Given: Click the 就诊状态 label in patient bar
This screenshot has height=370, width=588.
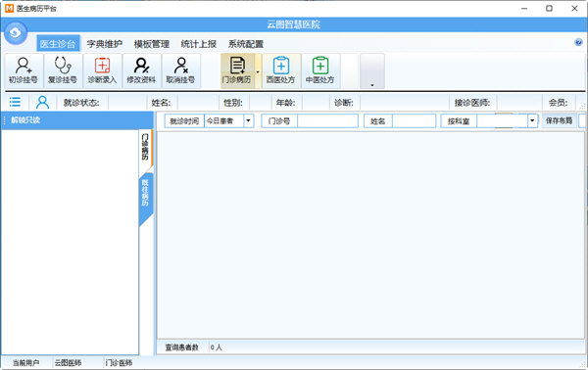Looking at the screenshot, I should pos(81,102).
